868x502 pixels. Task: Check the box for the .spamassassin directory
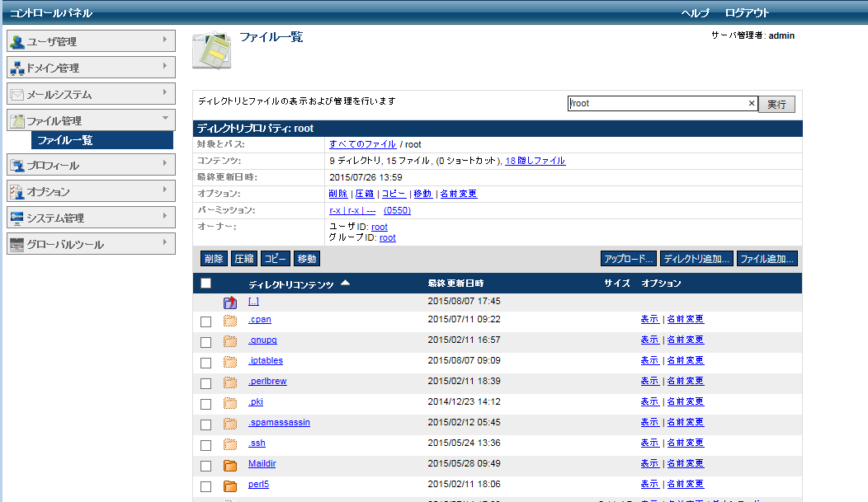coord(206,425)
